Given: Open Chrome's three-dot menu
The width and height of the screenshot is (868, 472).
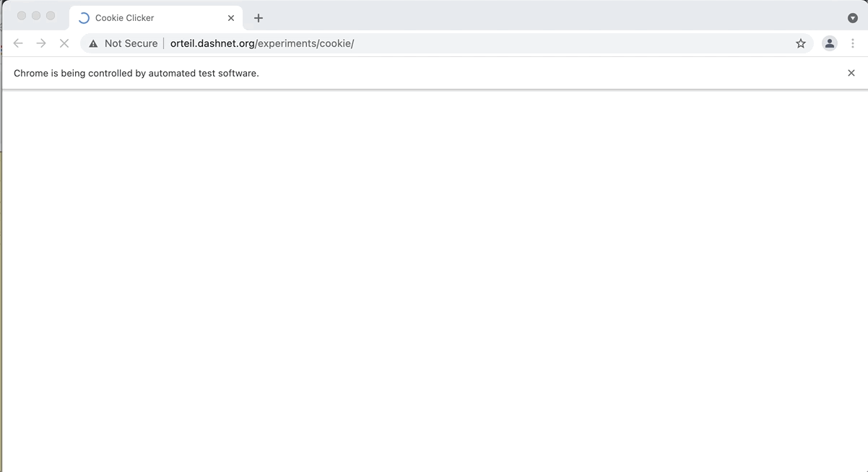Looking at the screenshot, I should tap(853, 43).
